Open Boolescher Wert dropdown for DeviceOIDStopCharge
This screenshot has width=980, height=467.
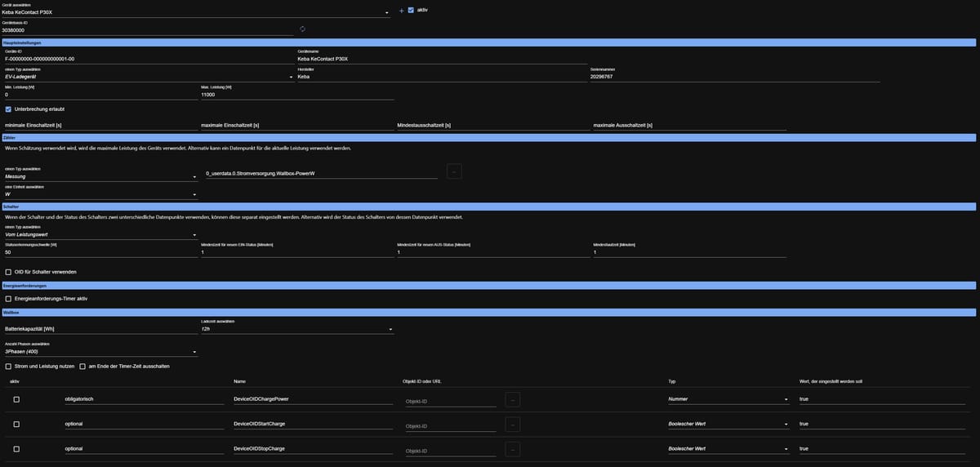(728, 450)
